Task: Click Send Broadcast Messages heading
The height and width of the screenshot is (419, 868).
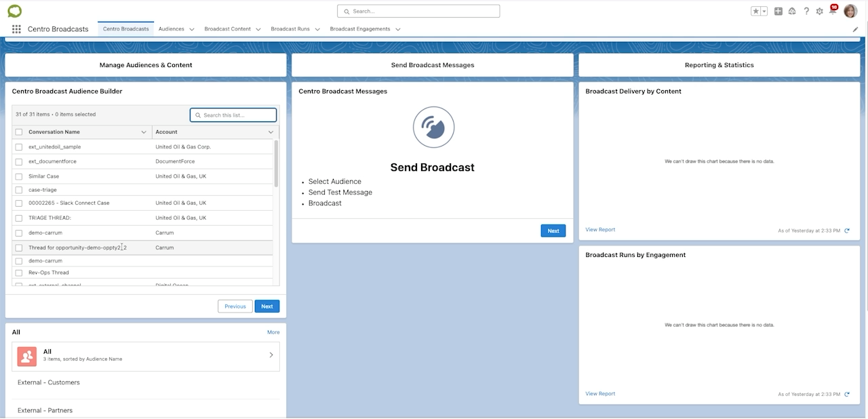Action: (x=433, y=65)
